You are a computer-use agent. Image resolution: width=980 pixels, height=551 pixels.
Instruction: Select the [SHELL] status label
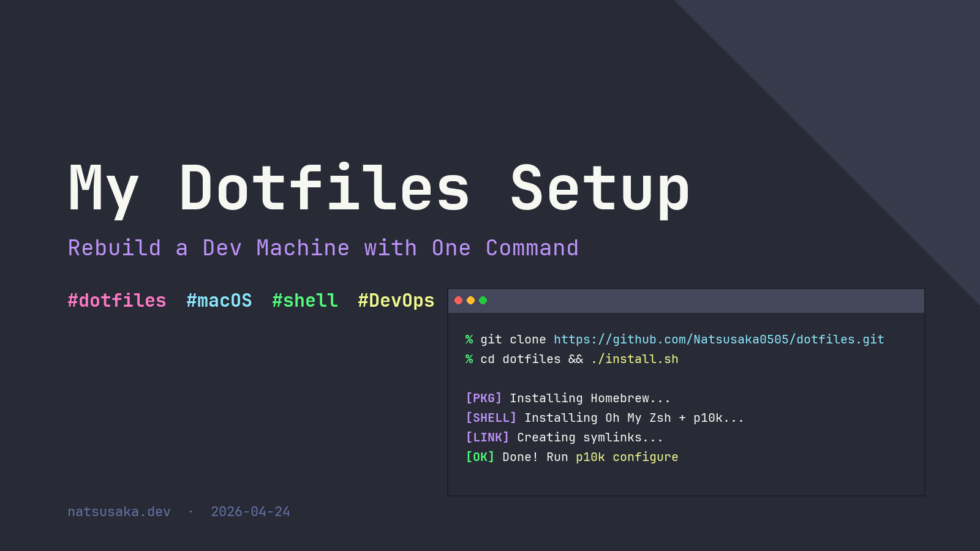(x=490, y=418)
